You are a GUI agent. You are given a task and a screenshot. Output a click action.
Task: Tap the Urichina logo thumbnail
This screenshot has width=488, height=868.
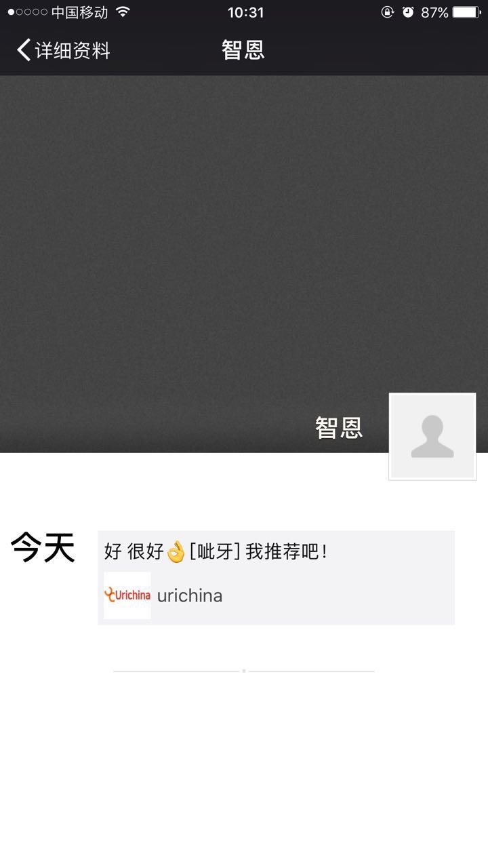(127, 595)
